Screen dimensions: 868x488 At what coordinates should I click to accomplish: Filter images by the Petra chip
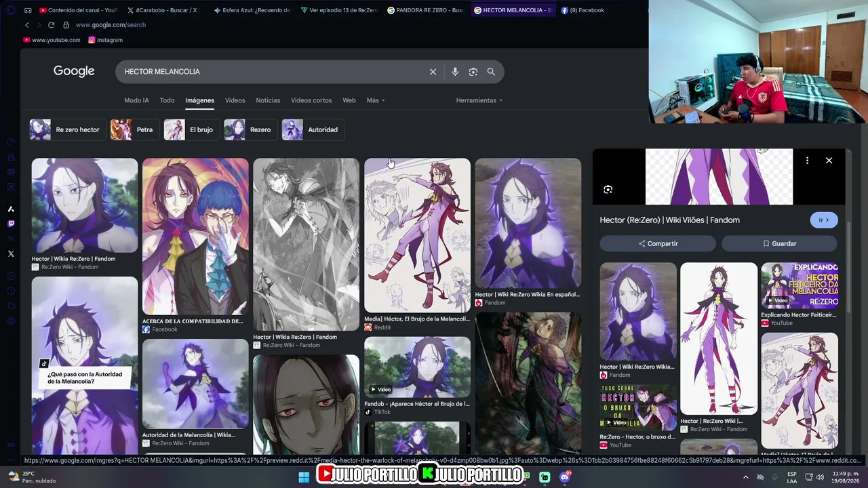coord(134,129)
